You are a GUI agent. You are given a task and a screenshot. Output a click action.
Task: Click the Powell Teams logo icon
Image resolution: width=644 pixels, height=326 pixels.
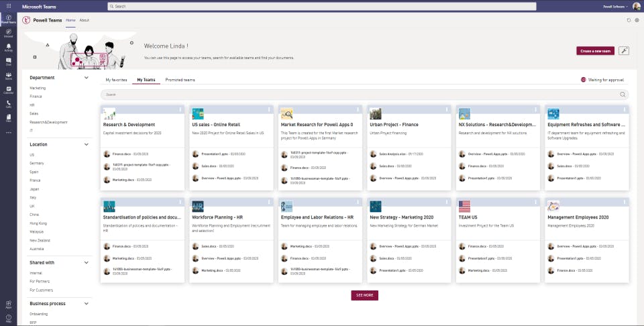tap(26, 20)
